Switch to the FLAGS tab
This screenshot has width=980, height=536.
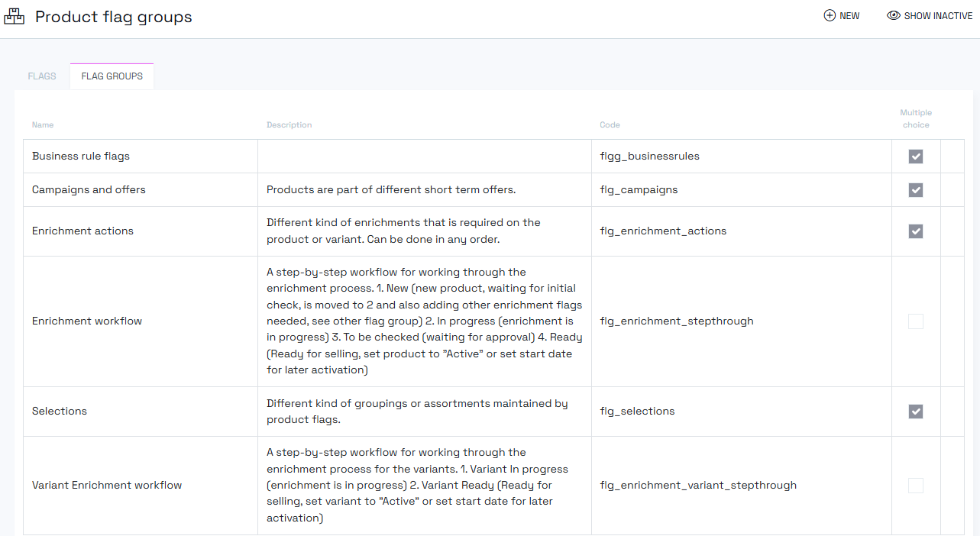click(42, 76)
